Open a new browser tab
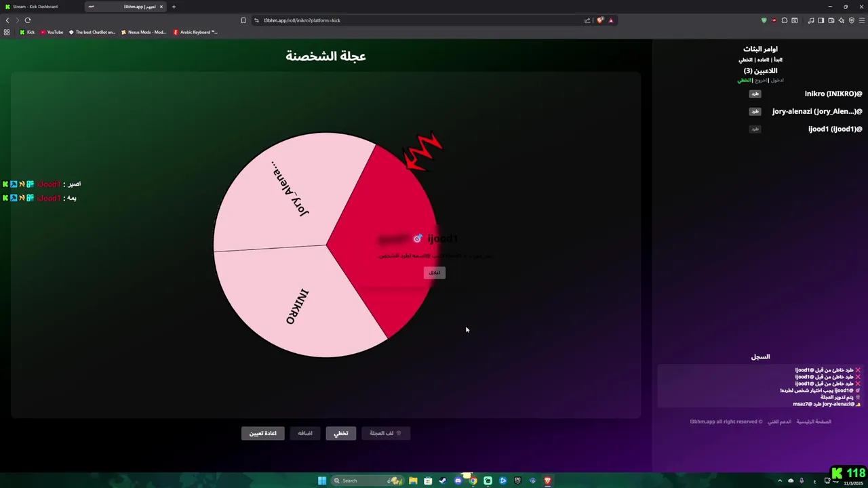868x488 pixels. (x=174, y=7)
